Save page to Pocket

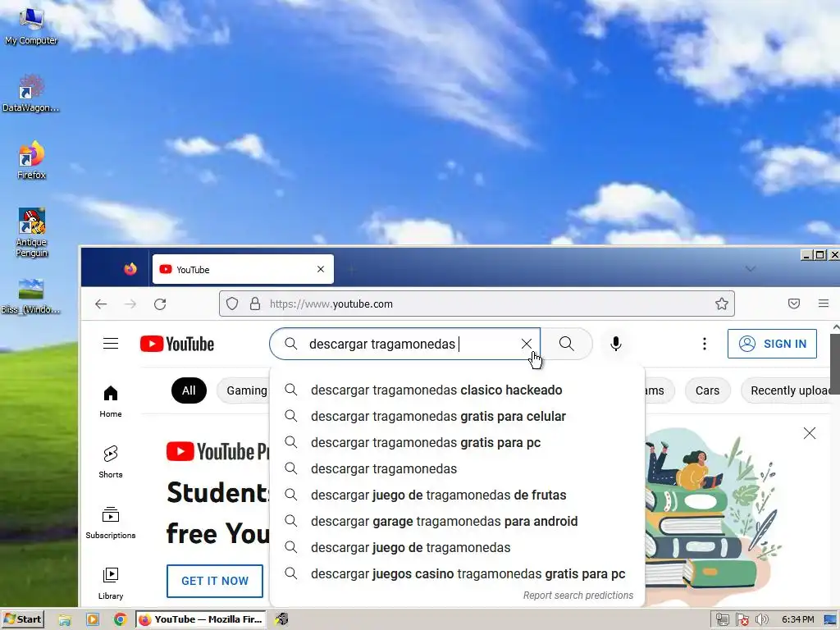coord(794,304)
